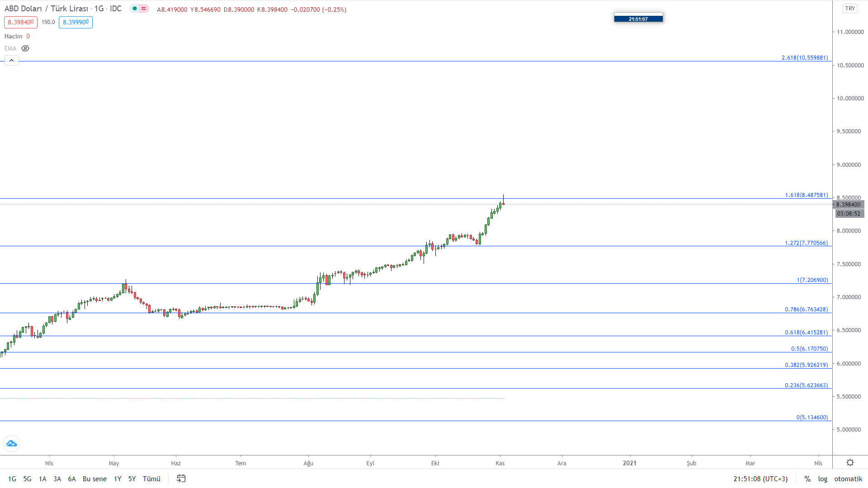Click the blue buy price 8.399900 button
The image size is (868, 488).
(75, 22)
